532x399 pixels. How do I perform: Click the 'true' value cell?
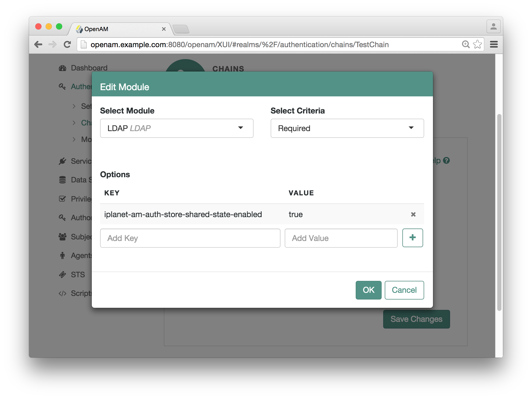[x=296, y=214]
